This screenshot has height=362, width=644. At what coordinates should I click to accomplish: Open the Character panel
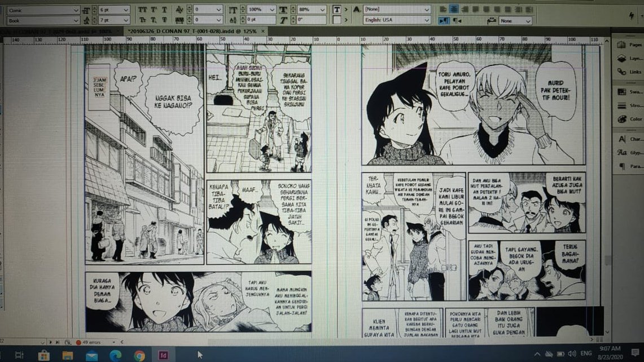629,139
